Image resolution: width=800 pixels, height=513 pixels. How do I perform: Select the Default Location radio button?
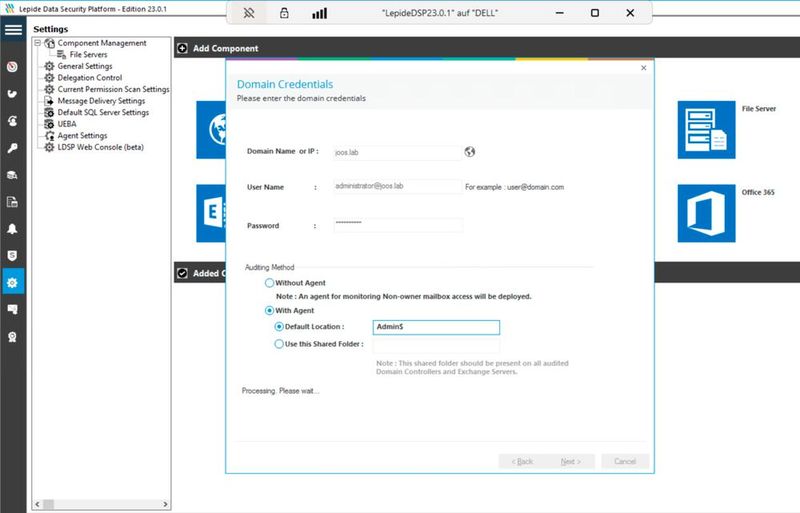pos(279,327)
